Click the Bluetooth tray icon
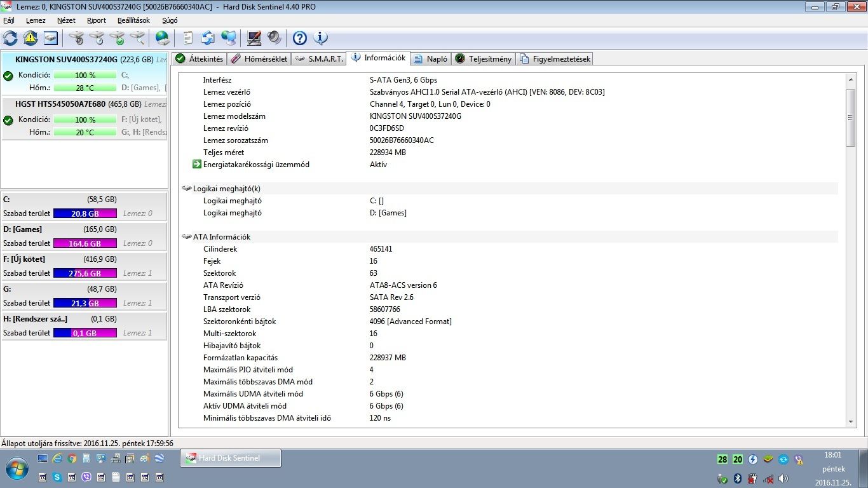The height and width of the screenshot is (488, 868). (x=738, y=478)
